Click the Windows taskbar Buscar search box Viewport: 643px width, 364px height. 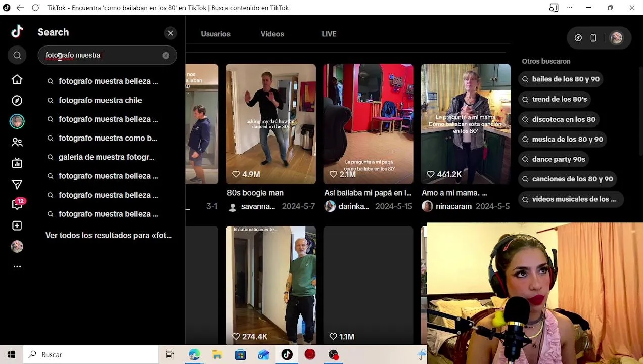[91, 355]
